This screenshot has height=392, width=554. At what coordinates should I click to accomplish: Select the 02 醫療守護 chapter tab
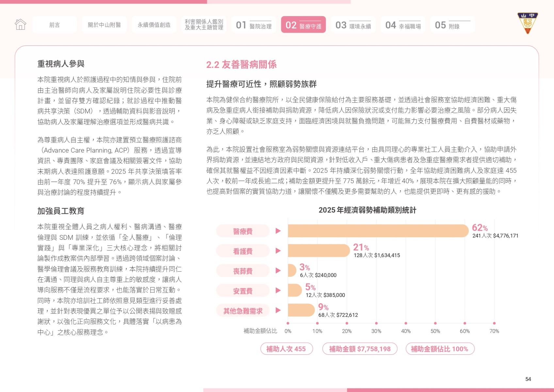303,25
